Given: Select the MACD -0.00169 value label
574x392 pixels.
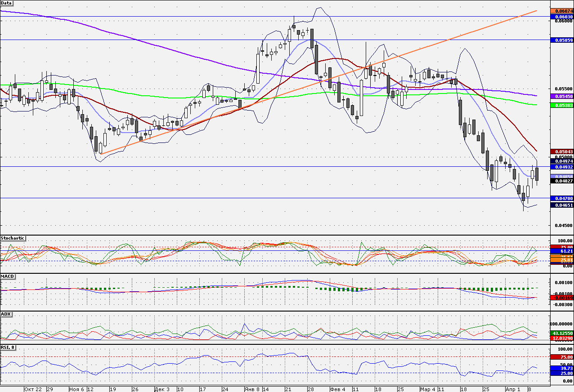Looking at the screenshot, I should click(x=562, y=298).
